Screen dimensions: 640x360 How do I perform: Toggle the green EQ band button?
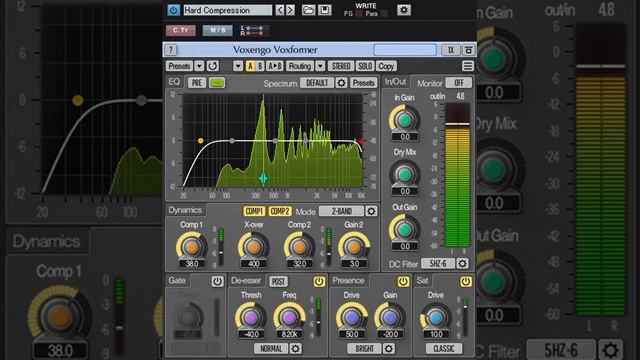(217, 83)
